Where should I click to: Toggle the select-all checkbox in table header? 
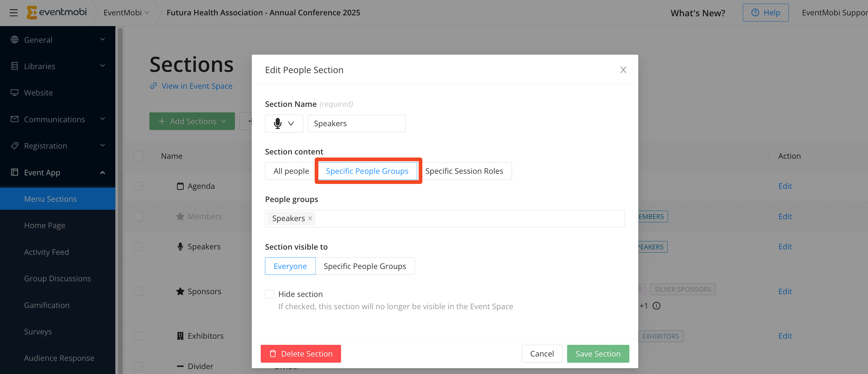pyautogui.click(x=138, y=156)
